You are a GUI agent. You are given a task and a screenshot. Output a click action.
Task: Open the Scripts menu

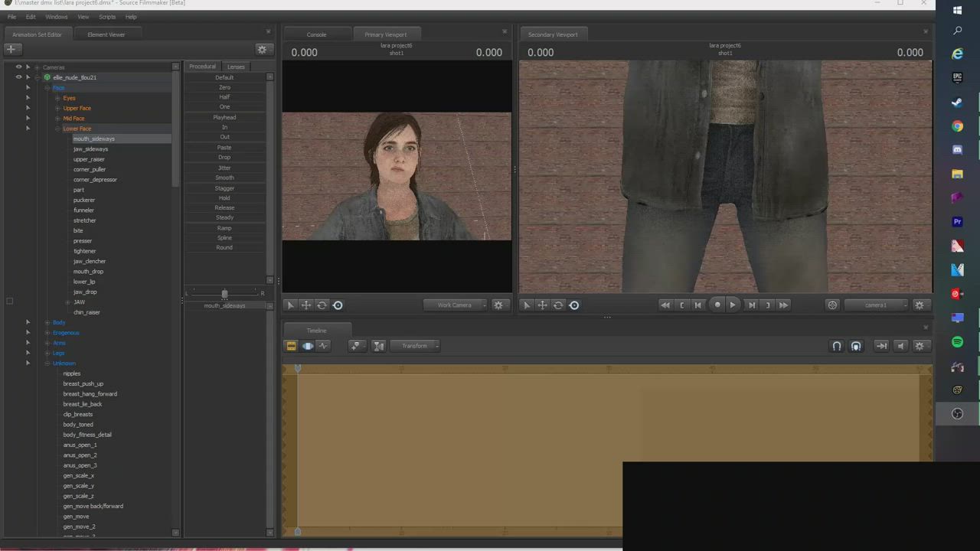click(107, 17)
